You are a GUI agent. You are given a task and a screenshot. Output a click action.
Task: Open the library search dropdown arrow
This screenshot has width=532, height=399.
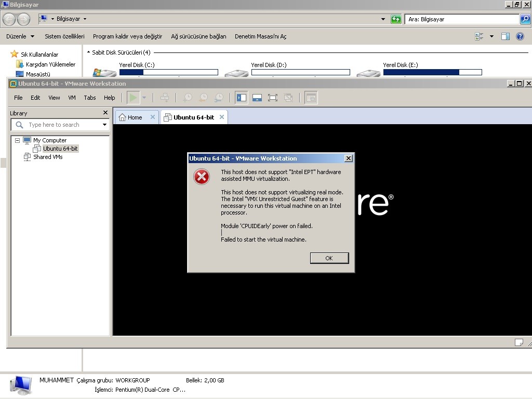pyautogui.click(x=105, y=125)
